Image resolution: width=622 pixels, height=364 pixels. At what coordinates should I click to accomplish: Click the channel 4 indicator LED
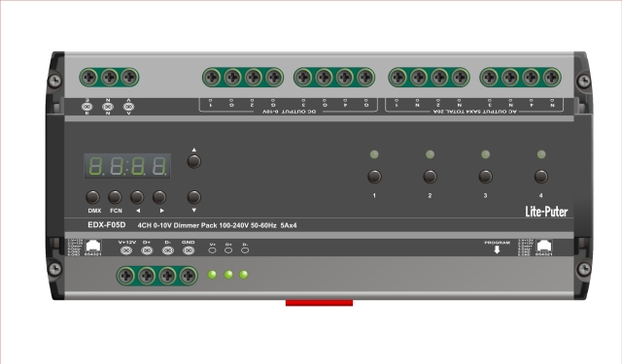[x=541, y=154]
